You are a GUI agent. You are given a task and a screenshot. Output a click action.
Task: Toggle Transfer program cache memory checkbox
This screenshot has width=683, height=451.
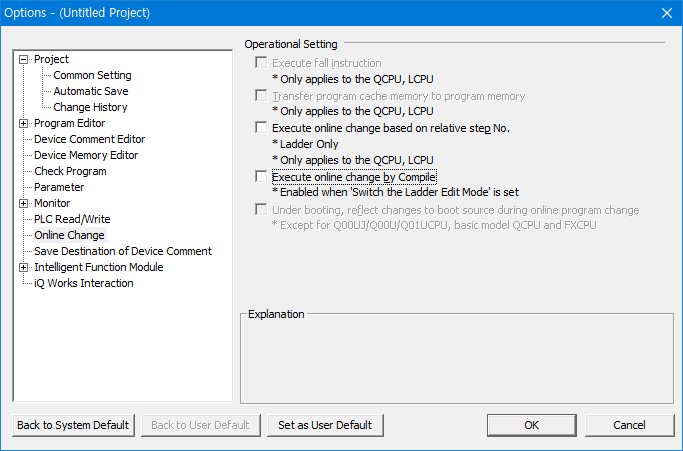coord(261,95)
